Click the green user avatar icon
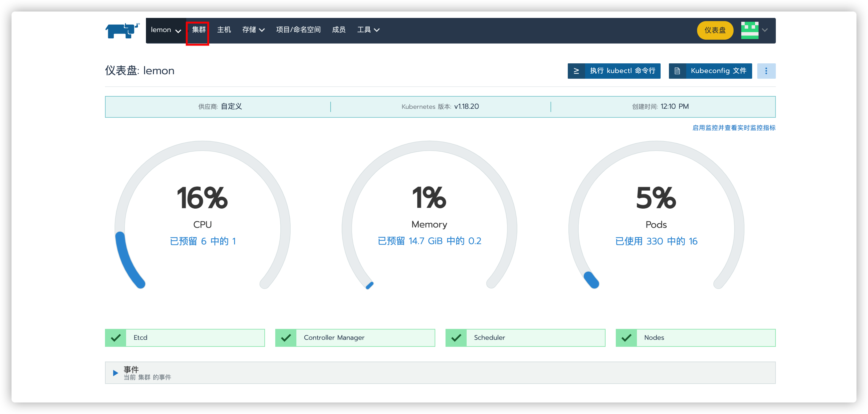Viewport: 868px width, 414px height. tap(749, 30)
